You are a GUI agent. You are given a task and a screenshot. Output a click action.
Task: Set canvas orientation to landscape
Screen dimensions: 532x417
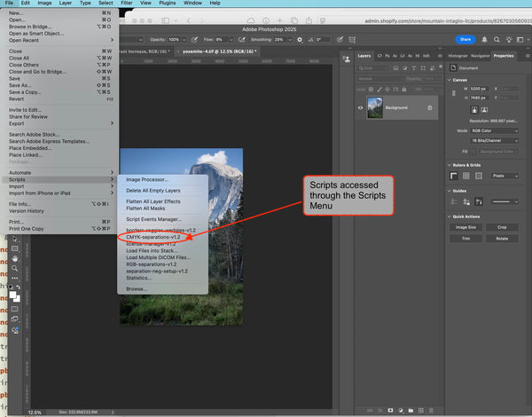point(484,110)
